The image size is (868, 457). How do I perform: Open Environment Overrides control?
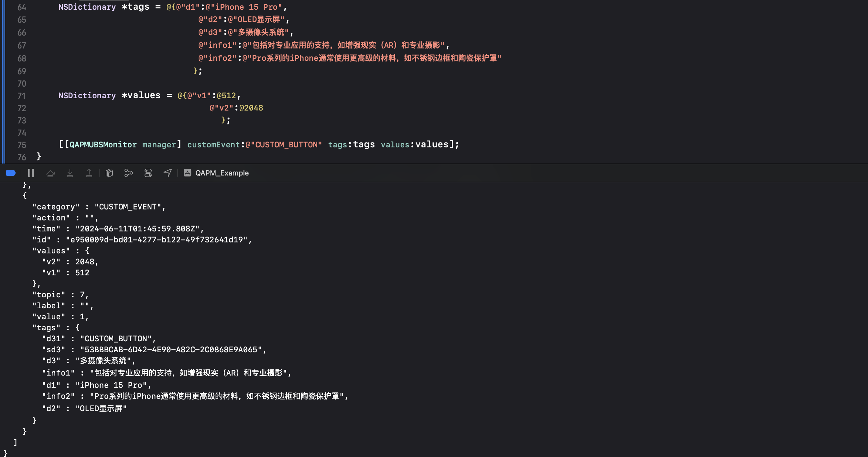click(148, 173)
